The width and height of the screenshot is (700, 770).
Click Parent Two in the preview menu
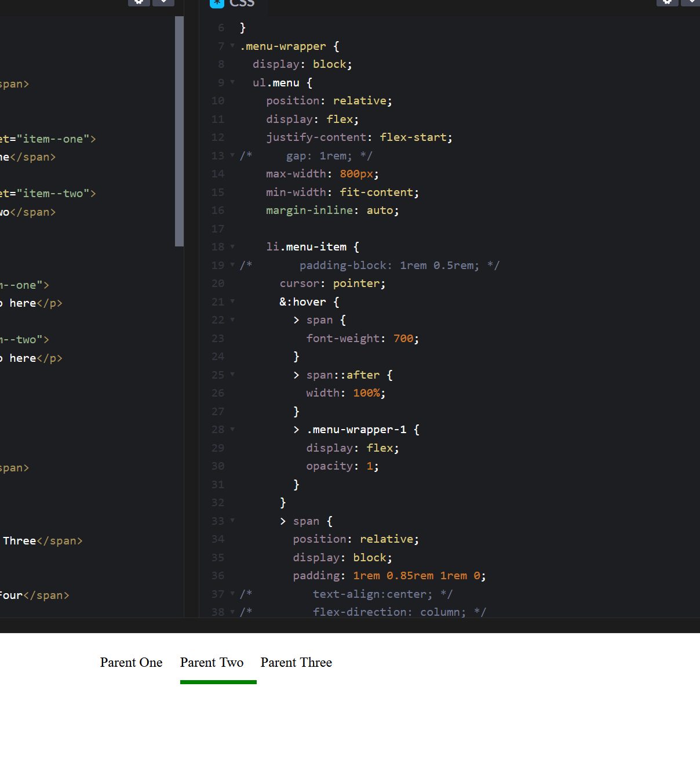[x=212, y=663]
